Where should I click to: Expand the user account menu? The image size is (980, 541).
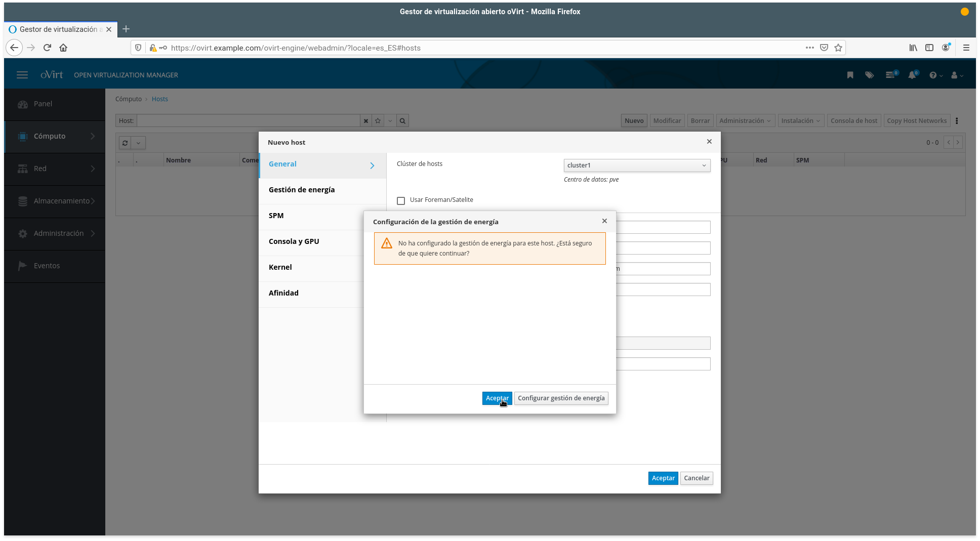(x=957, y=75)
